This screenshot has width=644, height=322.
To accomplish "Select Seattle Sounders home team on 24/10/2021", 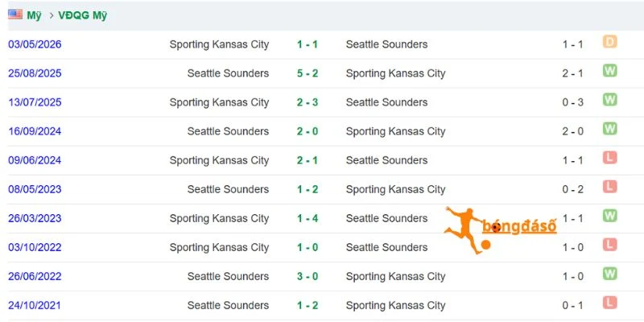I will (x=229, y=306).
